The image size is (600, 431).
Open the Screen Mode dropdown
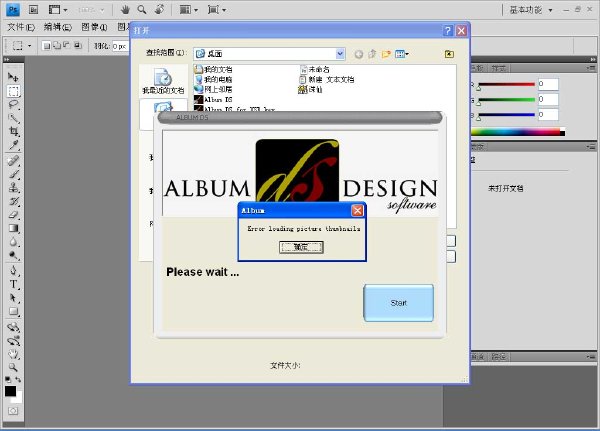pyautogui.click(x=217, y=10)
